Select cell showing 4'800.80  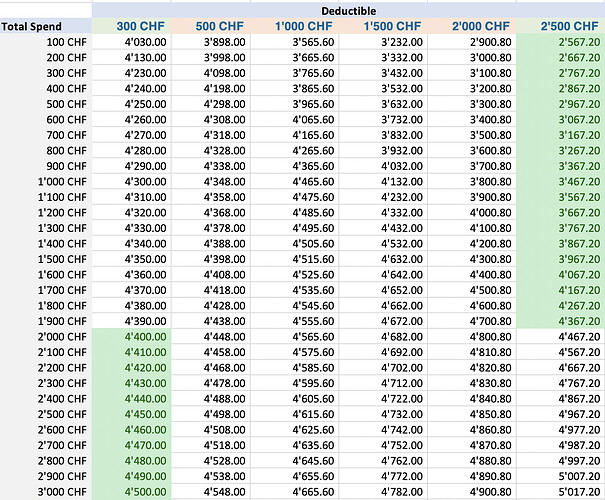[472, 337]
